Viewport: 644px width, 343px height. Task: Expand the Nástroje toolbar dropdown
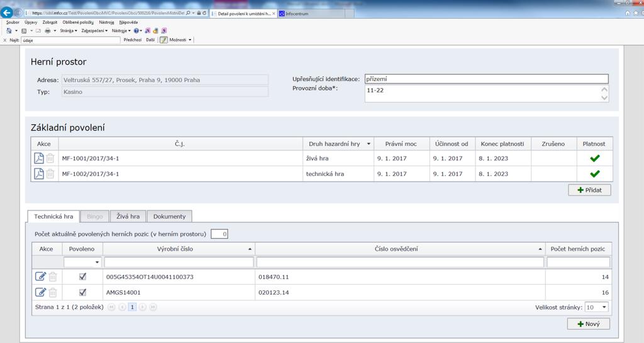121,31
